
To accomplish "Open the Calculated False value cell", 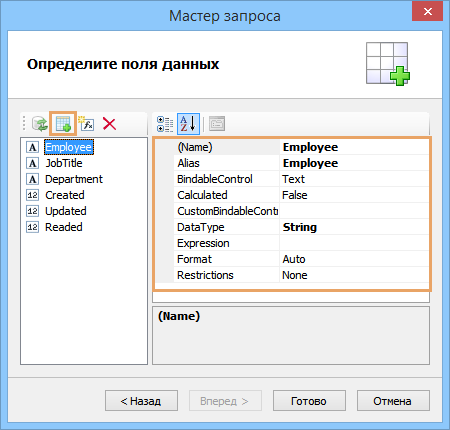I will coord(354,195).
